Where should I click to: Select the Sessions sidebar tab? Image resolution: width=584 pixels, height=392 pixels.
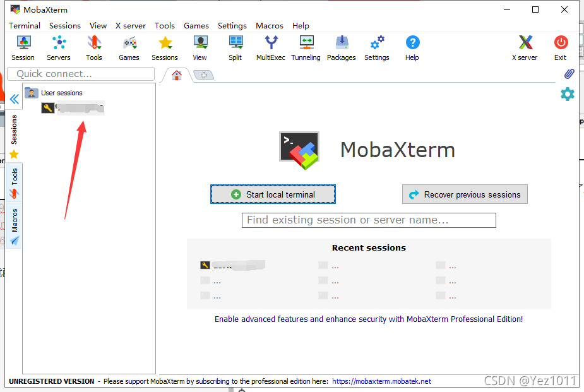[x=14, y=136]
